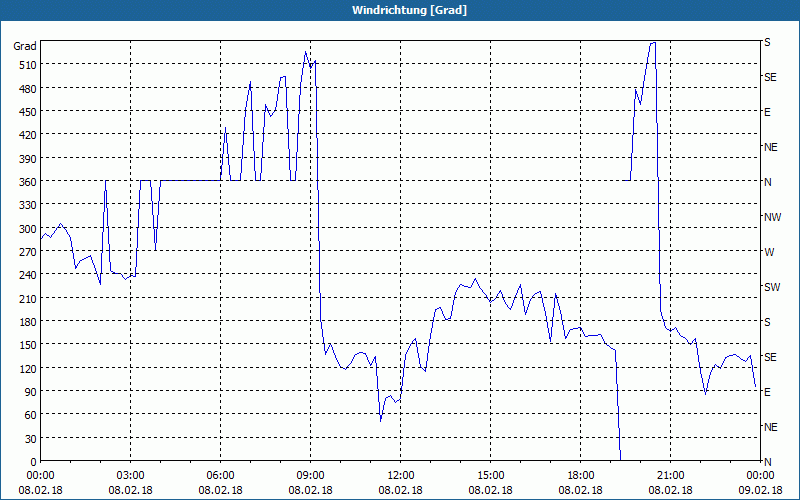Click the 150 y-axis value
Image resolution: width=800 pixels, height=500 pixels.
[x=28, y=345]
